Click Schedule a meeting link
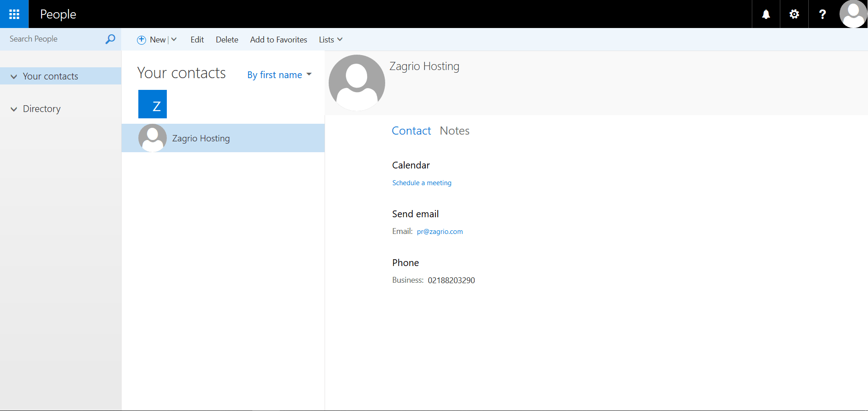Image resolution: width=868 pixels, height=411 pixels. point(422,183)
